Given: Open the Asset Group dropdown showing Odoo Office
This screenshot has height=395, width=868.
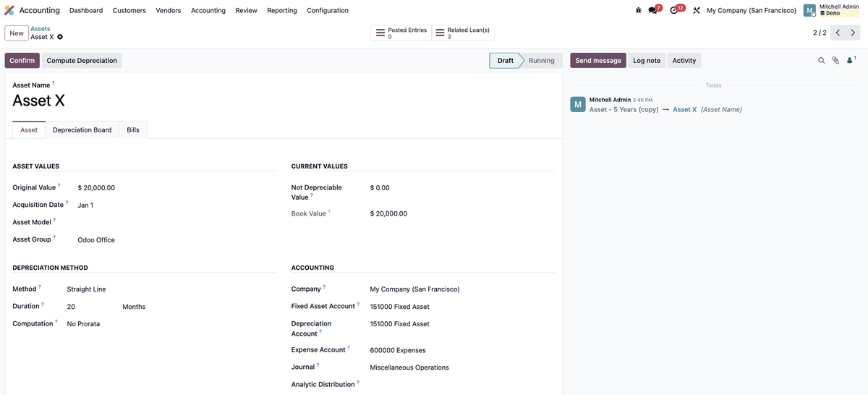Looking at the screenshot, I should click(176, 239).
